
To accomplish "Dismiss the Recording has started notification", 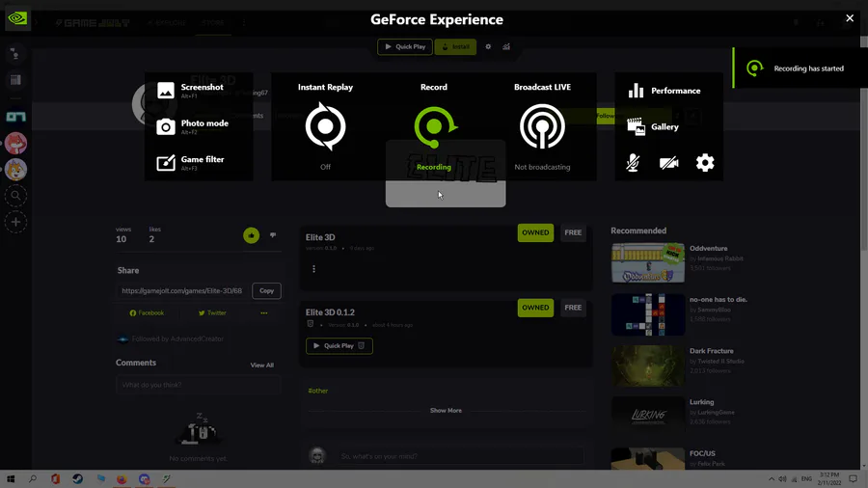I will click(800, 68).
